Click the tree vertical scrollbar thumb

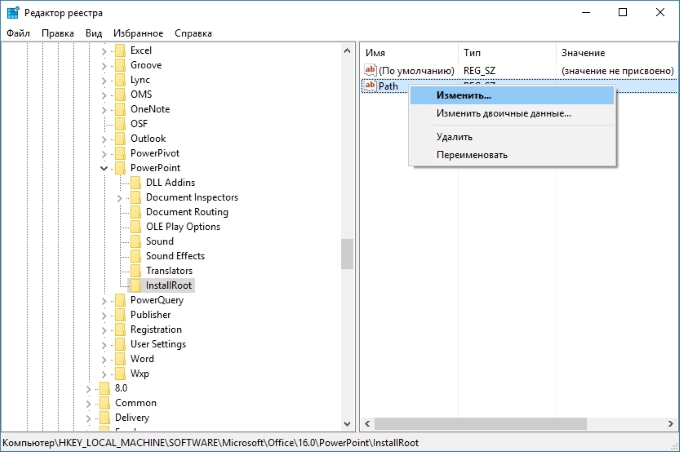point(347,254)
